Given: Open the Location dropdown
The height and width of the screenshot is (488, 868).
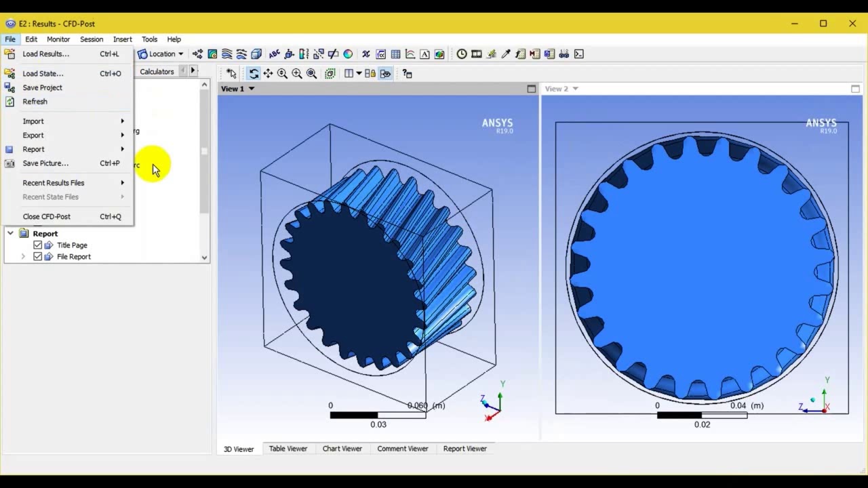Looking at the screenshot, I should point(161,54).
